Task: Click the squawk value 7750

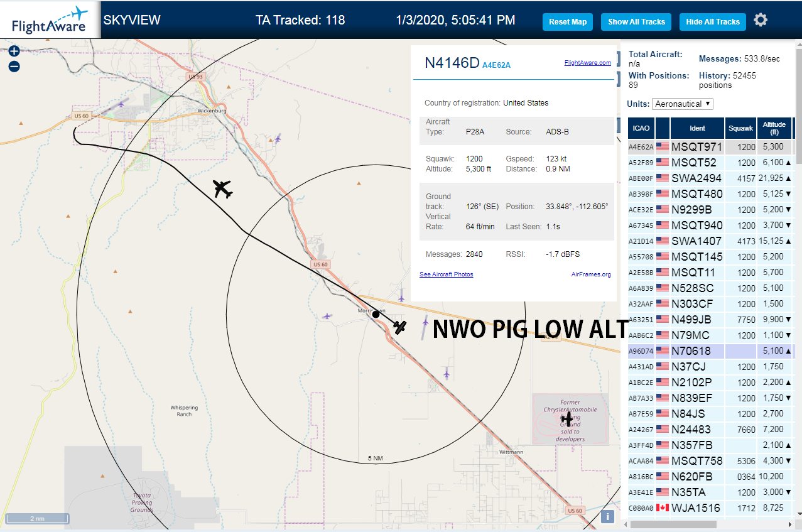Action: (746, 320)
